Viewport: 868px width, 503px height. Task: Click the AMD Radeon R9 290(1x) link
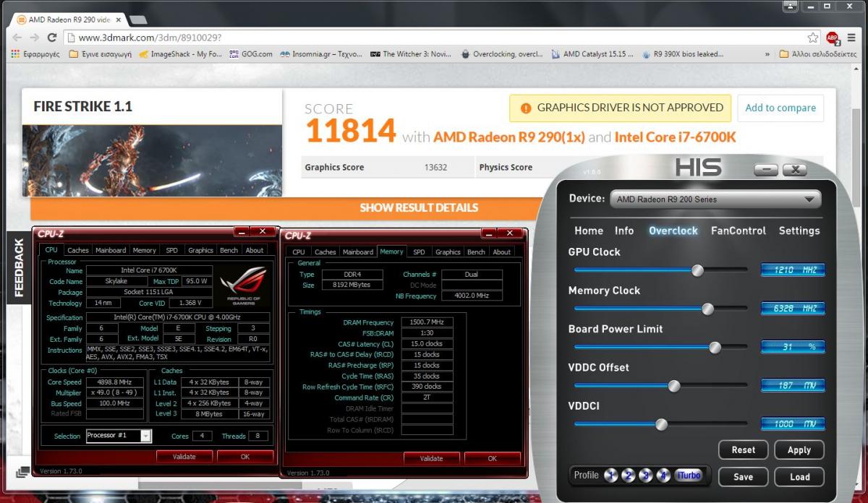coord(509,137)
